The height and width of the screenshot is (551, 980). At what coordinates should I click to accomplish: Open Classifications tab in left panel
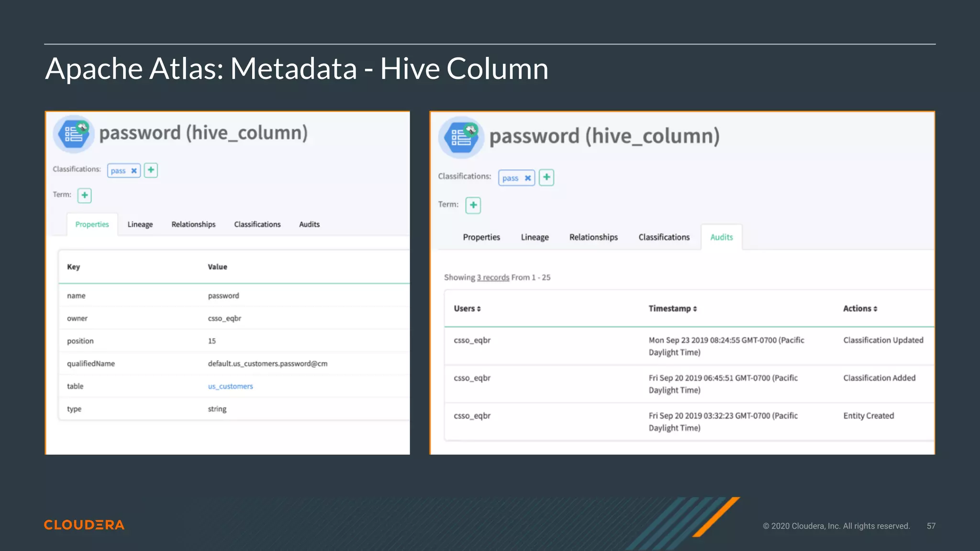(x=257, y=224)
